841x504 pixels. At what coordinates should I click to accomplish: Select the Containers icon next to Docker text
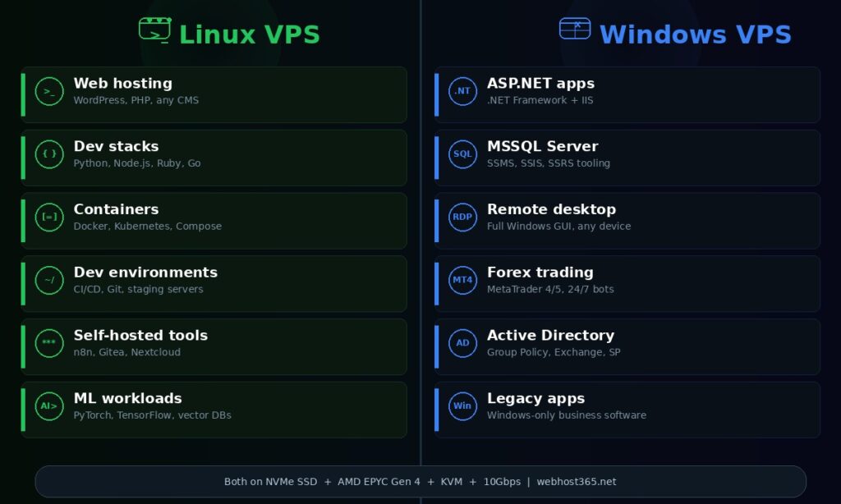pyautogui.click(x=49, y=217)
